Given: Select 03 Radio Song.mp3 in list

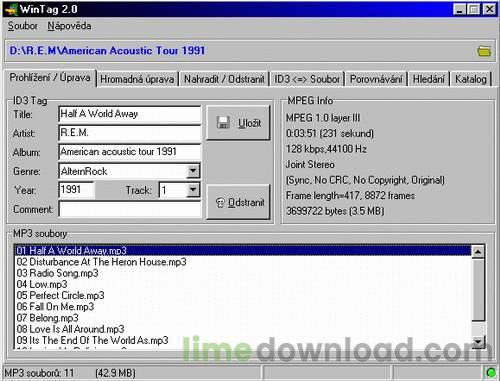Looking at the screenshot, I should (x=243, y=273).
